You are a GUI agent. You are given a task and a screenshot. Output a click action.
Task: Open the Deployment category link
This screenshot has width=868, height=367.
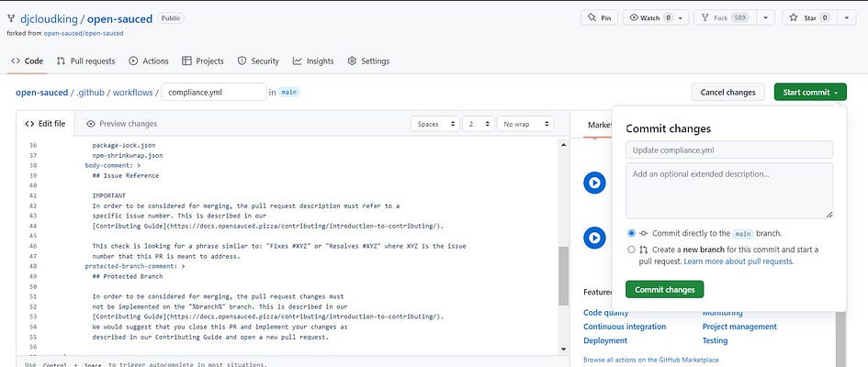(605, 341)
